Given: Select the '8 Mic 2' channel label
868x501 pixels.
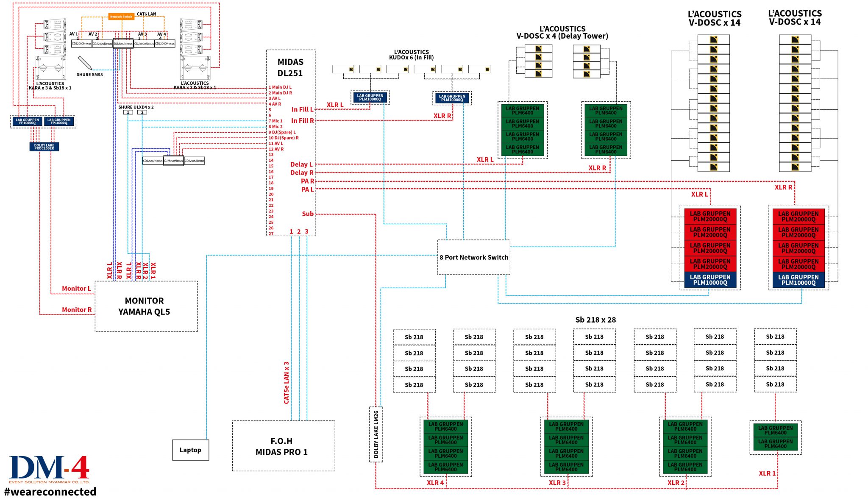Looking at the screenshot, I should [x=275, y=127].
